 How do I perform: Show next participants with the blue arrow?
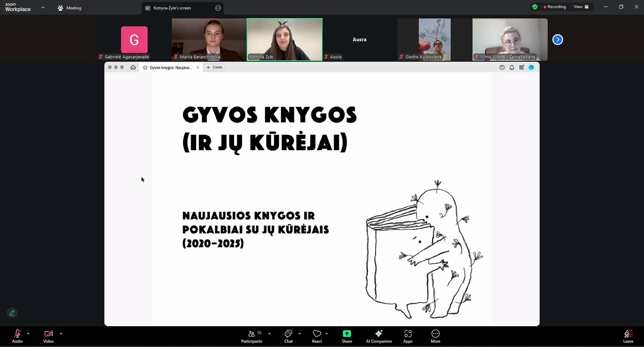pyautogui.click(x=557, y=40)
